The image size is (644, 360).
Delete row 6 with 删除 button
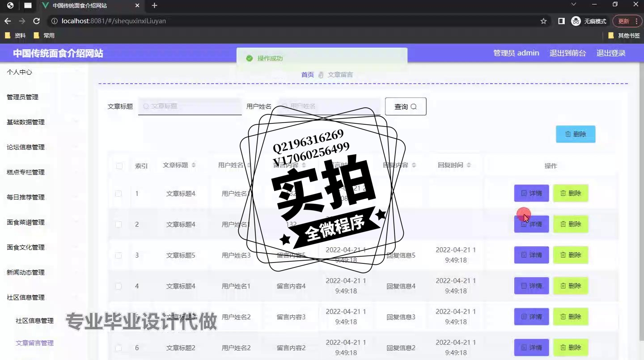pyautogui.click(x=571, y=347)
